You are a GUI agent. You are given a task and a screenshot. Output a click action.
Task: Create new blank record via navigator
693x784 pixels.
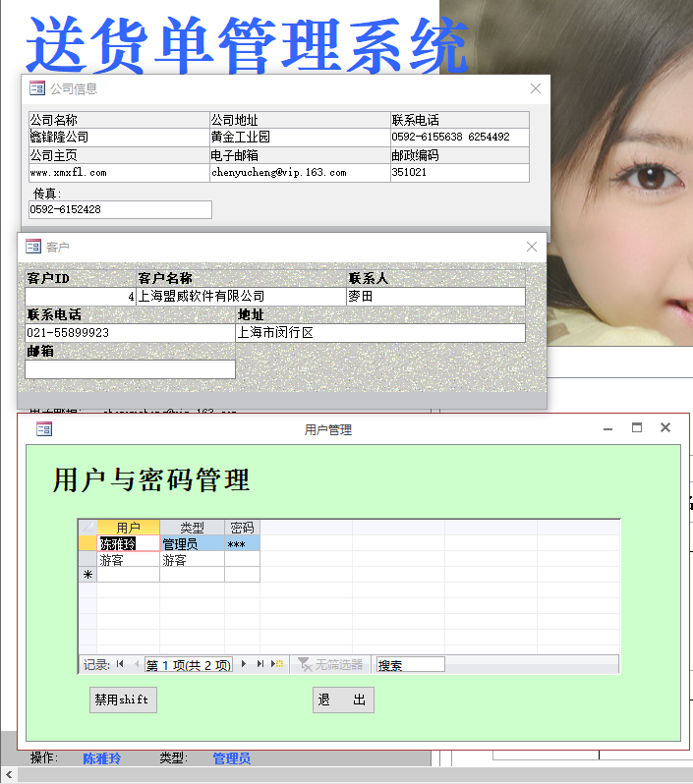(x=278, y=665)
